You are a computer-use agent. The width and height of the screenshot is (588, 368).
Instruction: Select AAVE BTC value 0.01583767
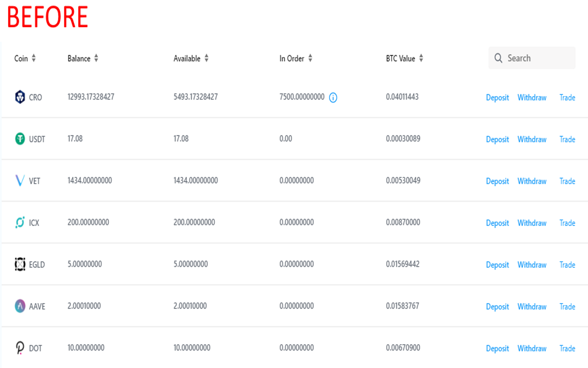[x=402, y=306]
